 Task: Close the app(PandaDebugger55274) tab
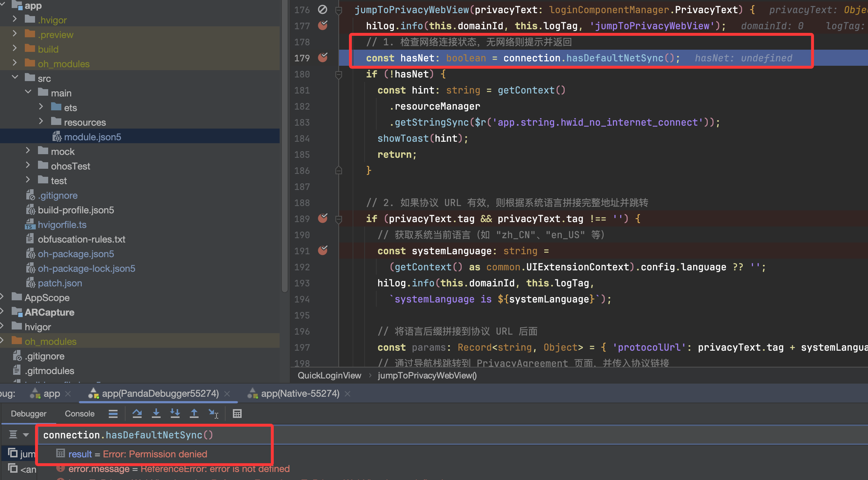point(227,394)
